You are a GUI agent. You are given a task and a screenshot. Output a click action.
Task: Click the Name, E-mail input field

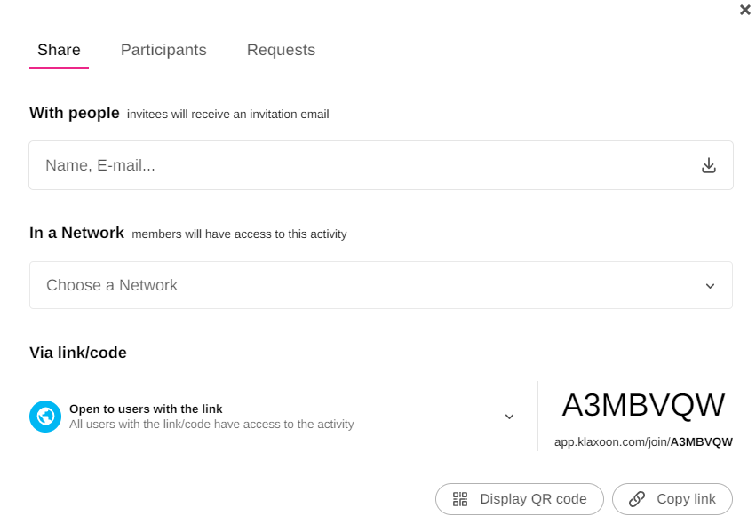point(355,165)
